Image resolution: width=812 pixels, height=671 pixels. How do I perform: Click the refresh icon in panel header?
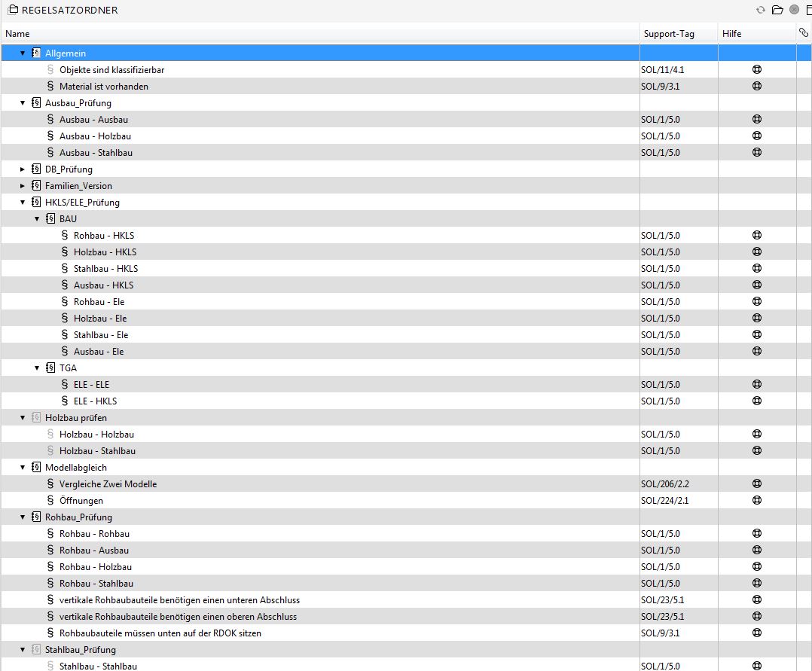pos(761,11)
